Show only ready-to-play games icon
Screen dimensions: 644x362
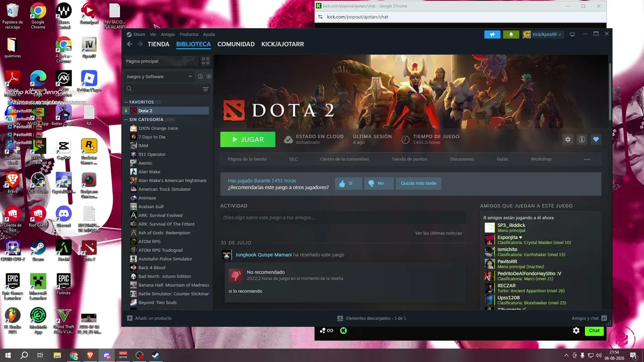click(x=209, y=76)
